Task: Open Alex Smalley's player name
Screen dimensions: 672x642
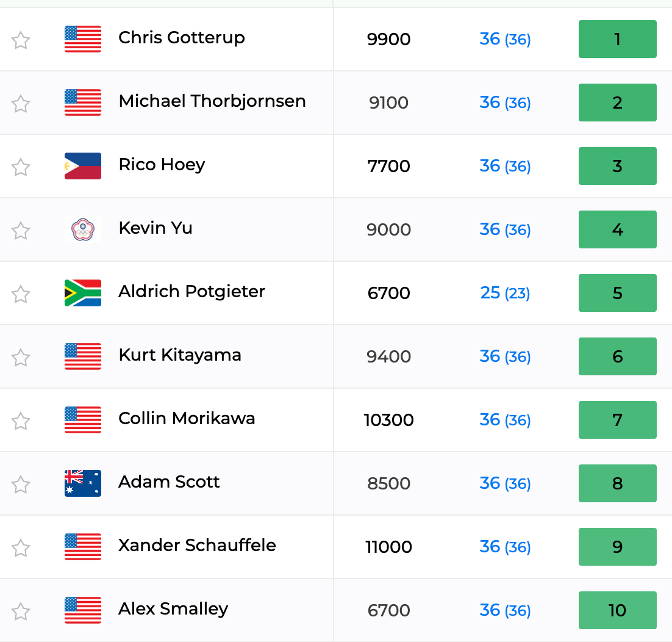Action: click(173, 609)
